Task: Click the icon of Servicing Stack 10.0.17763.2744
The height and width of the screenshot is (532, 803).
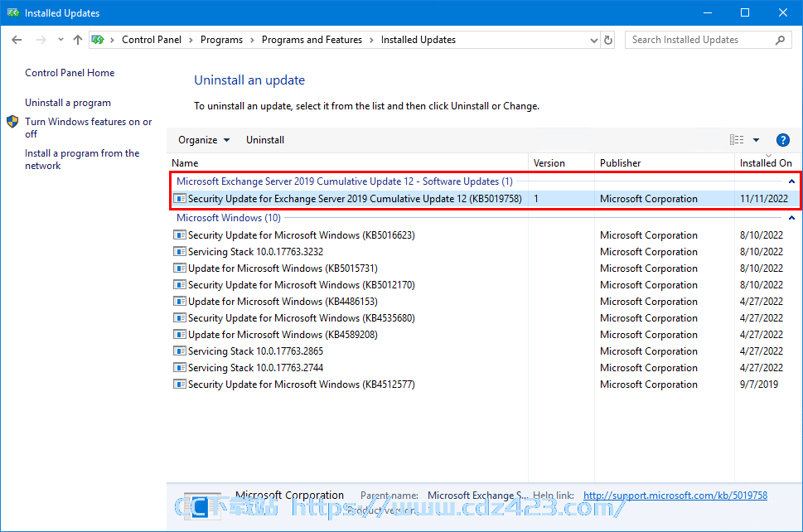Action: tap(179, 368)
